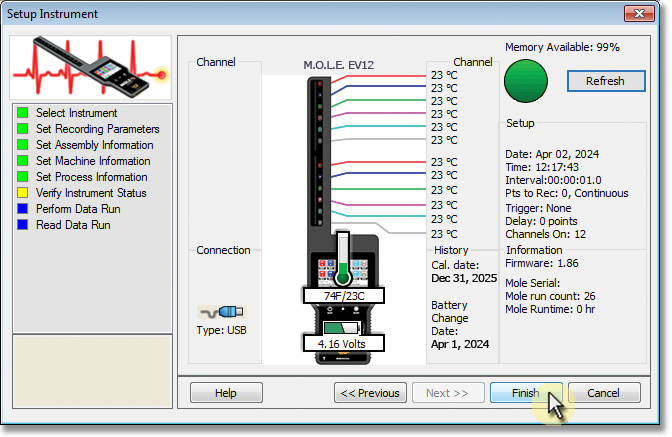Open Help for this dialog
Viewport: 672px width, 437px height.
coord(226,392)
